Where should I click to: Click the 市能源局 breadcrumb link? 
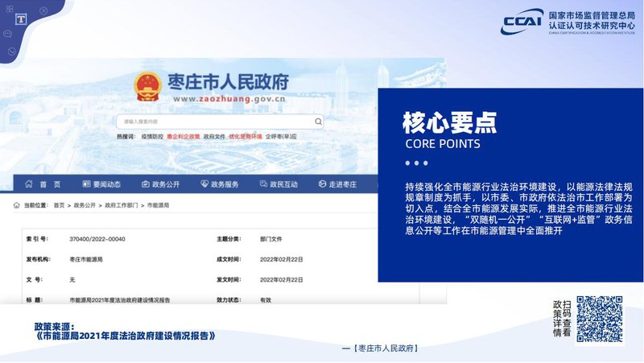tap(158, 205)
